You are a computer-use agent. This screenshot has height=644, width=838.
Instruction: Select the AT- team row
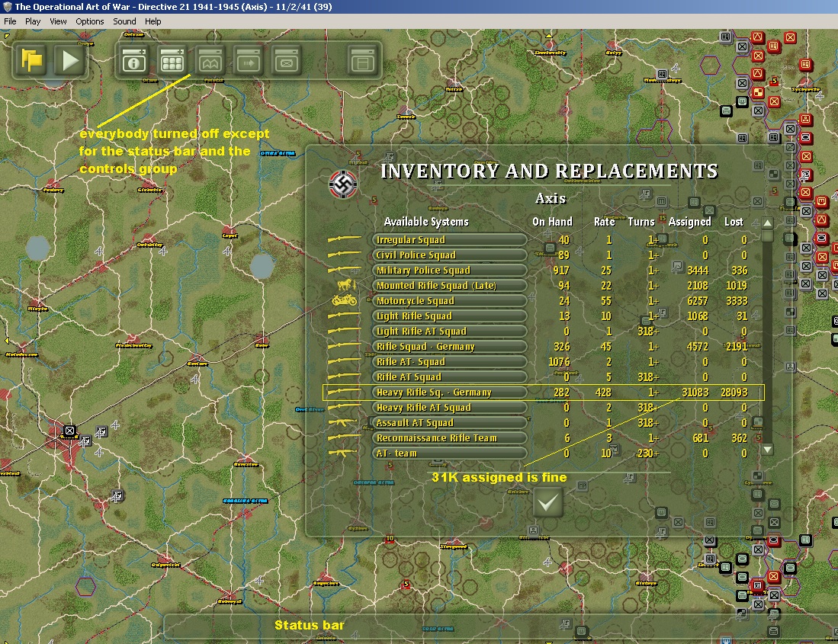(449, 453)
